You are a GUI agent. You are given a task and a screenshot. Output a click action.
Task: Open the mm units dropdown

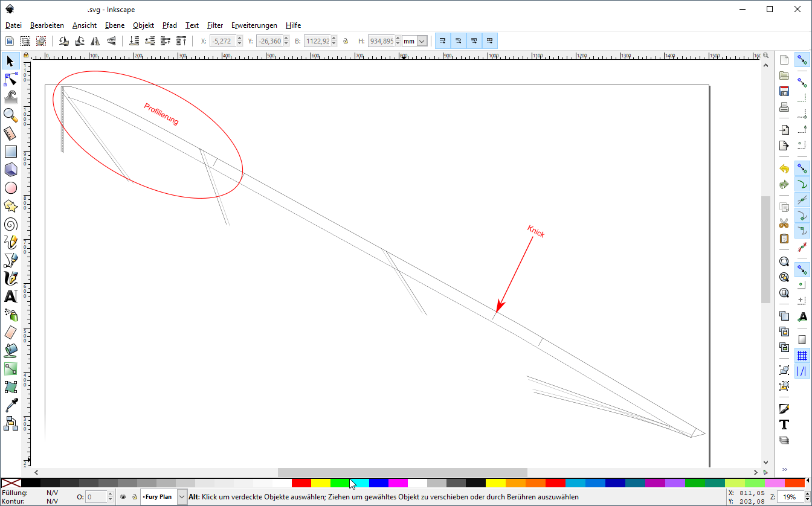[421, 41]
